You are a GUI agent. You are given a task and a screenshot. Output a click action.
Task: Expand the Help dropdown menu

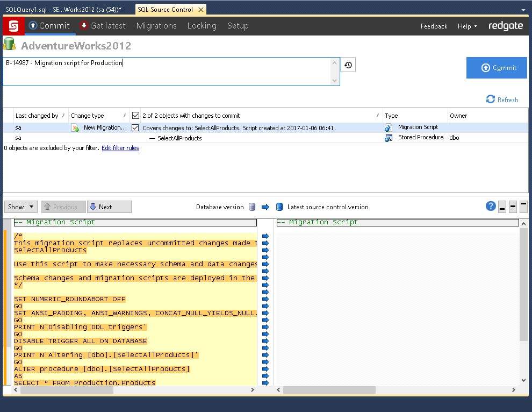click(467, 26)
